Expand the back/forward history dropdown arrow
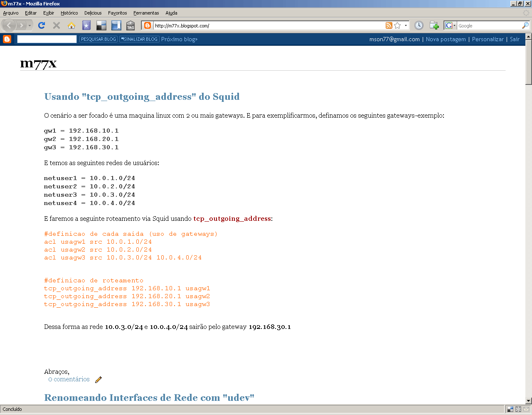The width and height of the screenshot is (532, 415). [30, 25]
